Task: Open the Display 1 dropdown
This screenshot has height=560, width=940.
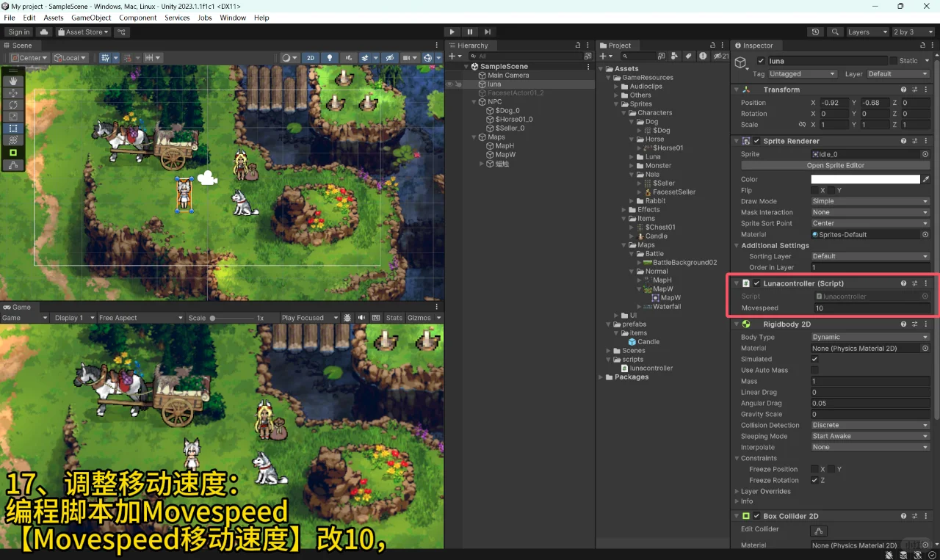Action: tap(74, 318)
